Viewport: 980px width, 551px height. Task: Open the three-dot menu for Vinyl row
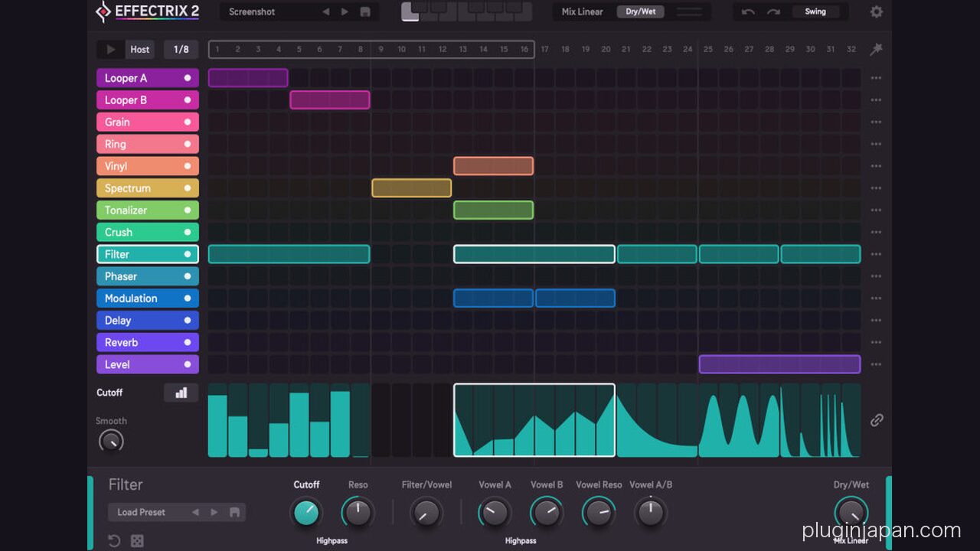(x=876, y=166)
